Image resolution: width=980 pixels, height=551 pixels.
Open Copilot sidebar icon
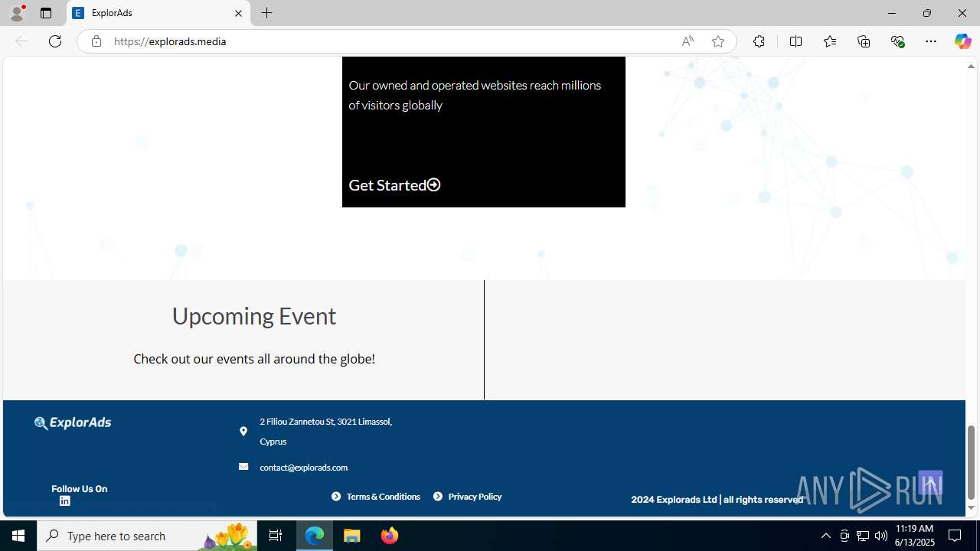click(x=962, y=41)
